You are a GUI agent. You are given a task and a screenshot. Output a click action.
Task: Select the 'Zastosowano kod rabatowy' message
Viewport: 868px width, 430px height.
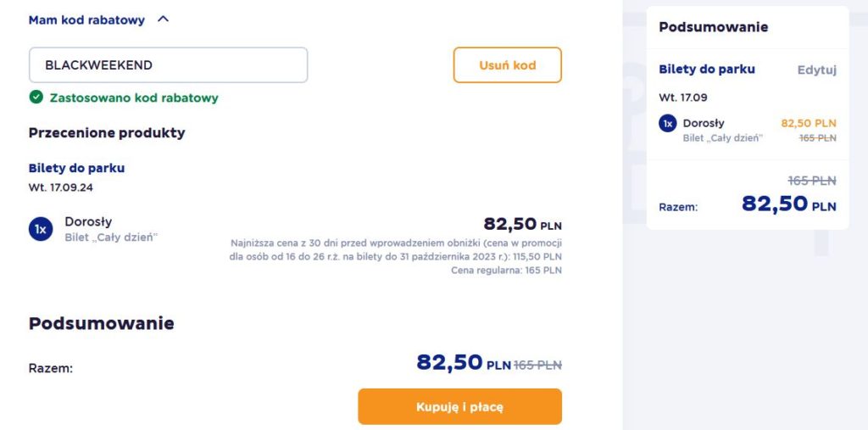pos(134,98)
